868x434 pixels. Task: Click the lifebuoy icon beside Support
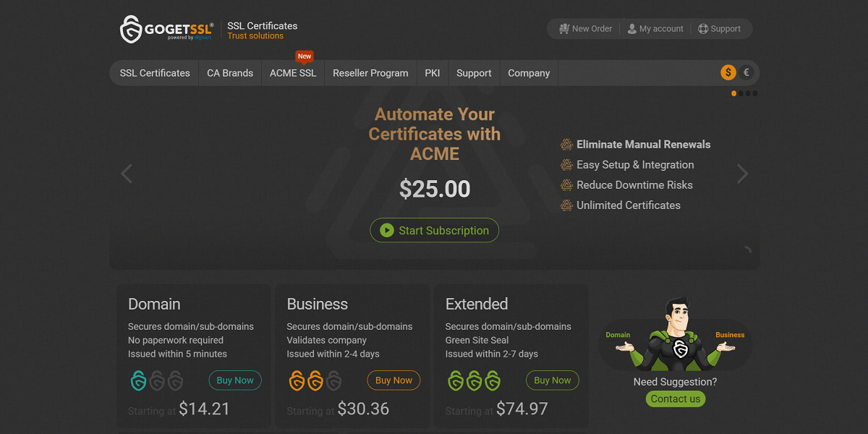point(703,29)
